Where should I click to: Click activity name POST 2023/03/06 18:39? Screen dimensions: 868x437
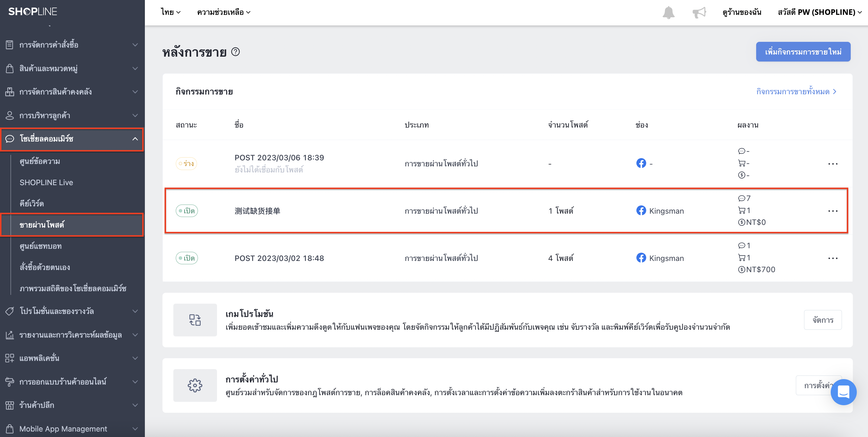279,158
